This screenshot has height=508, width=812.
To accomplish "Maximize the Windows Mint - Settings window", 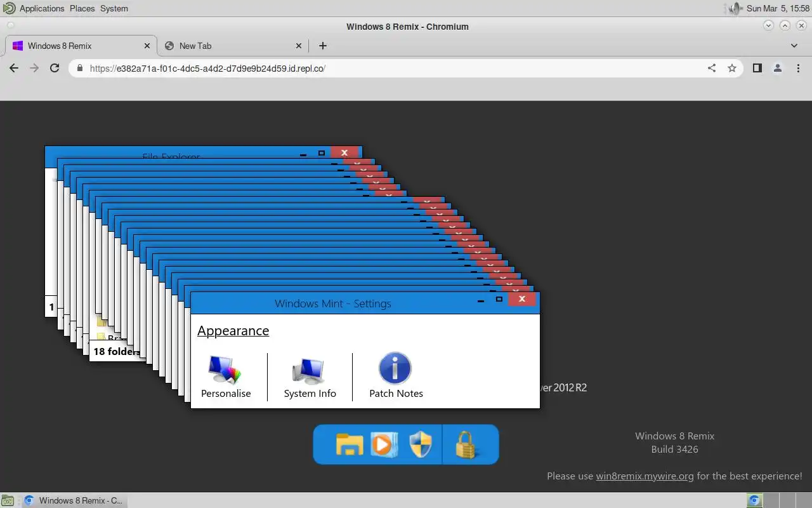I will [499, 299].
